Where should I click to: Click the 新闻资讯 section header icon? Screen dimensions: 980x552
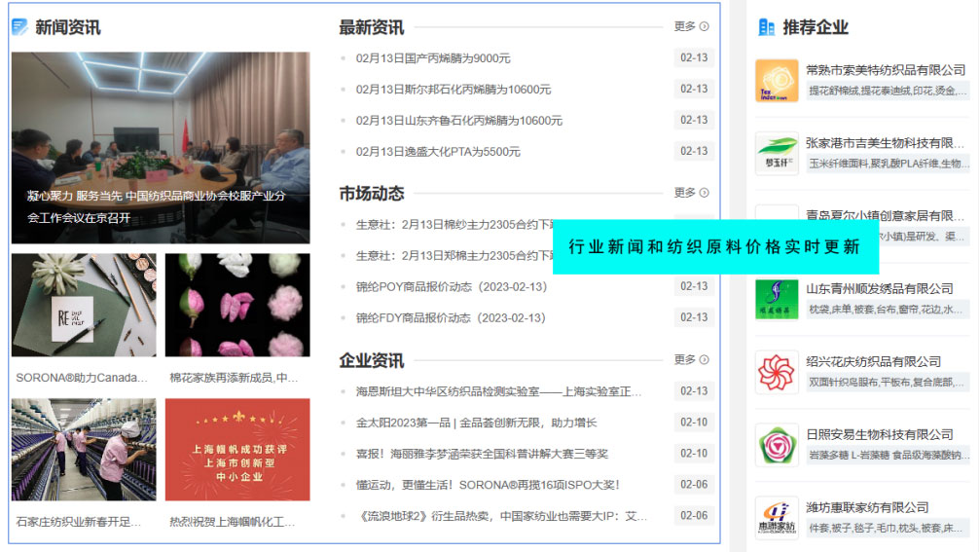(19, 27)
